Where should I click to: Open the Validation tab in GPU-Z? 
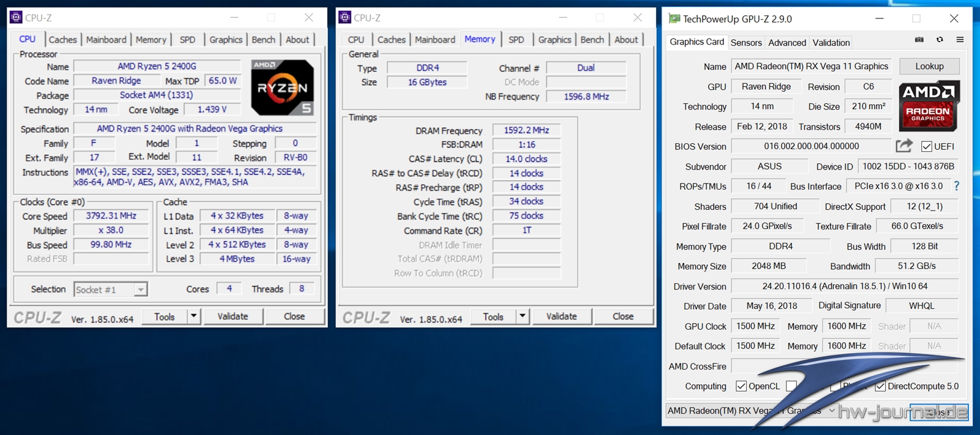831,43
